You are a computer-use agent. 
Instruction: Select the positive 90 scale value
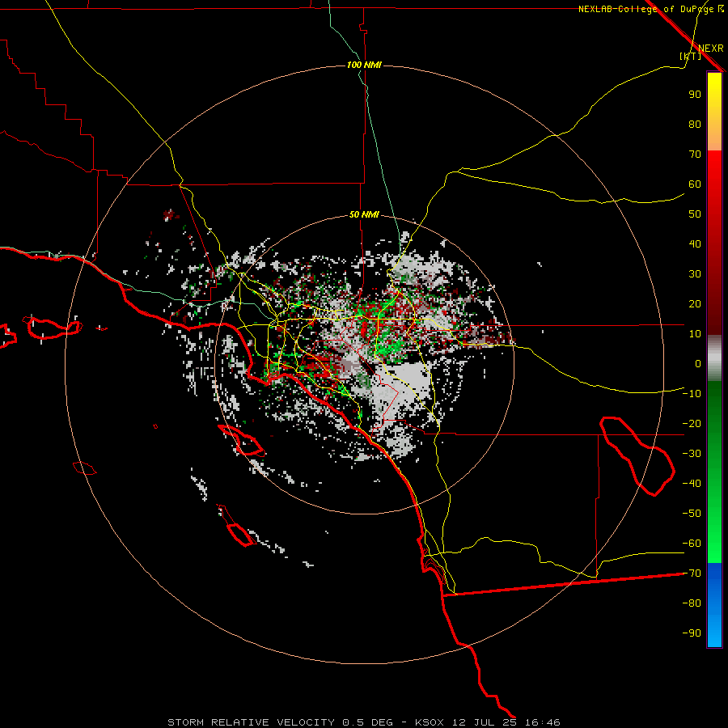point(695,95)
